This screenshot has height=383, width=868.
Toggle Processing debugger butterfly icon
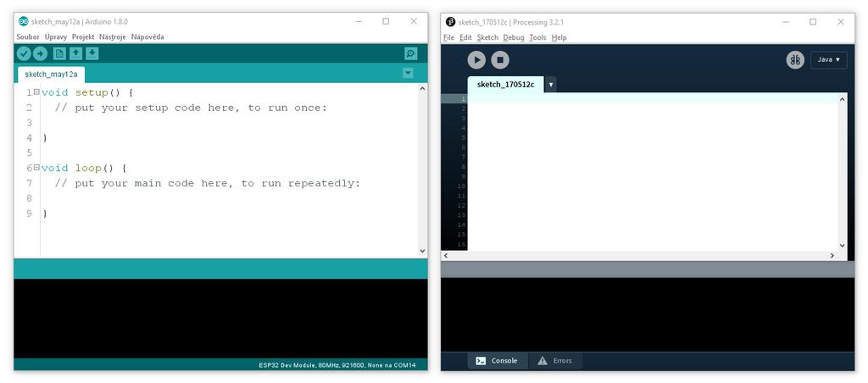point(795,60)
